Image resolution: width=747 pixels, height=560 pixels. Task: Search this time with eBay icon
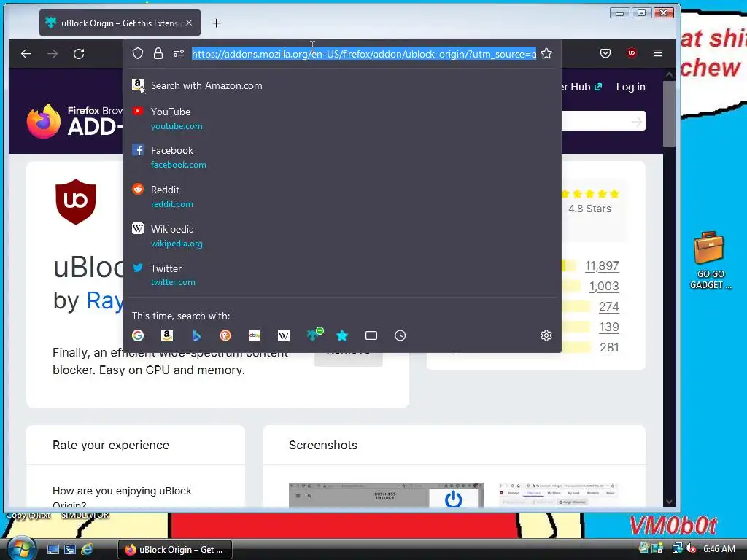[x=255, y=335]
